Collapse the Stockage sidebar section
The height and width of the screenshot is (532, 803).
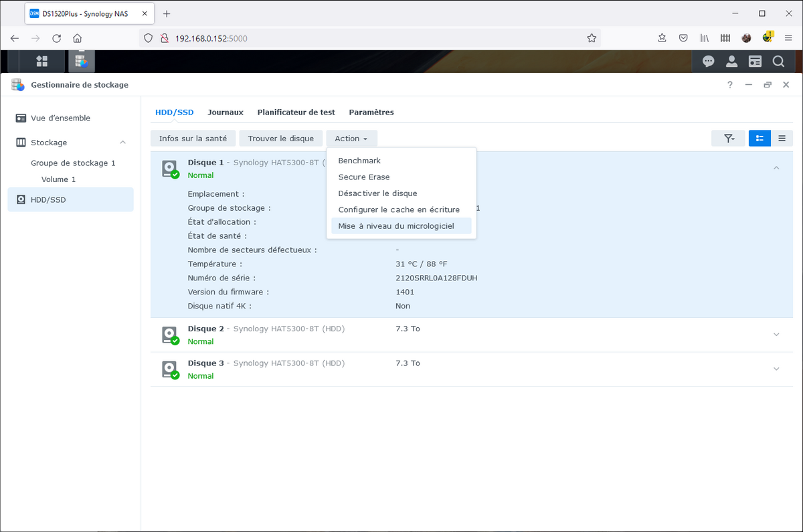click(x=122, y=143)
